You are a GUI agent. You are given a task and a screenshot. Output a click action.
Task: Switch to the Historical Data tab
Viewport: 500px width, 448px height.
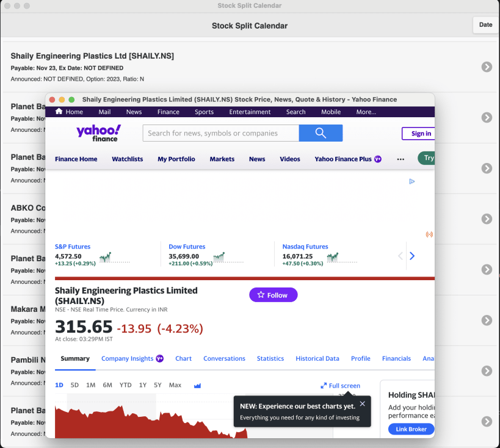pos(317,359)
